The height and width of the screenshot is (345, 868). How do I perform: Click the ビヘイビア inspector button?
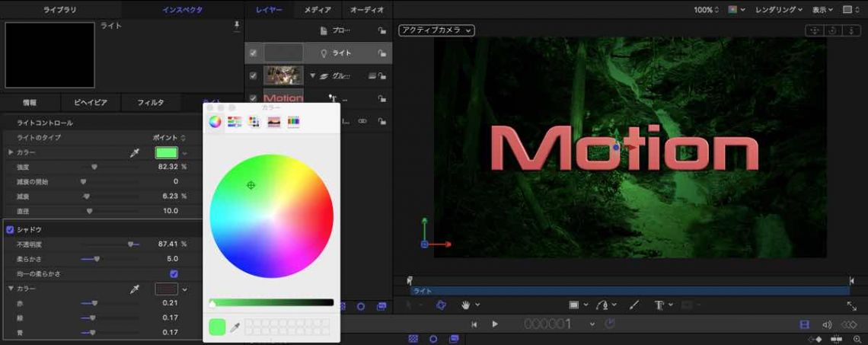90,102
